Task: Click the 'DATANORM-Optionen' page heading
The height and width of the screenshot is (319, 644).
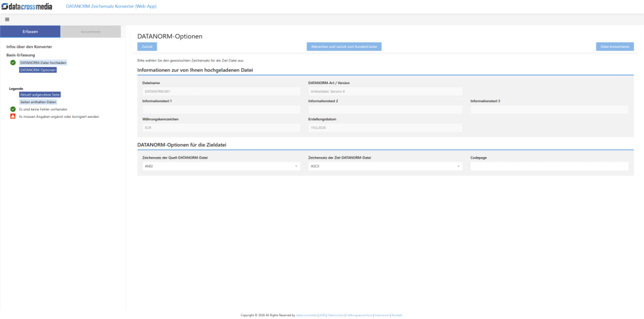Action: [x=170, y=36]
